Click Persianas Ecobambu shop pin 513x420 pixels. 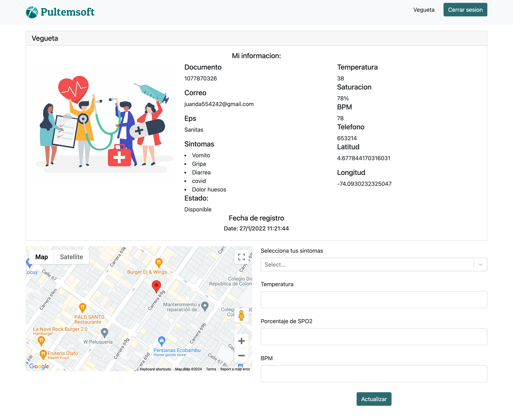pos(162,341)
